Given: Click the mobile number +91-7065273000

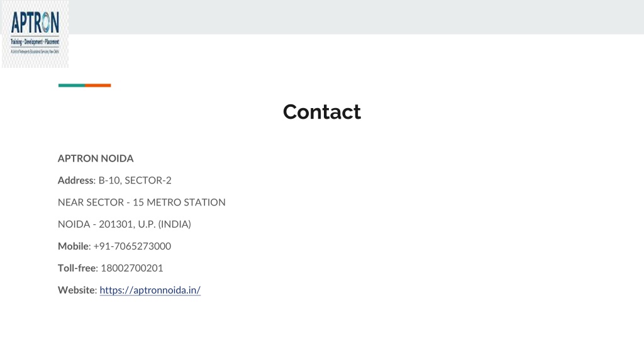Looking at the screenshot, I should (x=132, y=246).
